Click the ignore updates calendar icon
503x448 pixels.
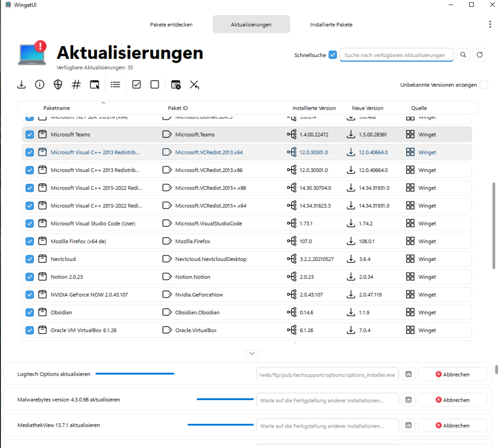coord(175,85)
